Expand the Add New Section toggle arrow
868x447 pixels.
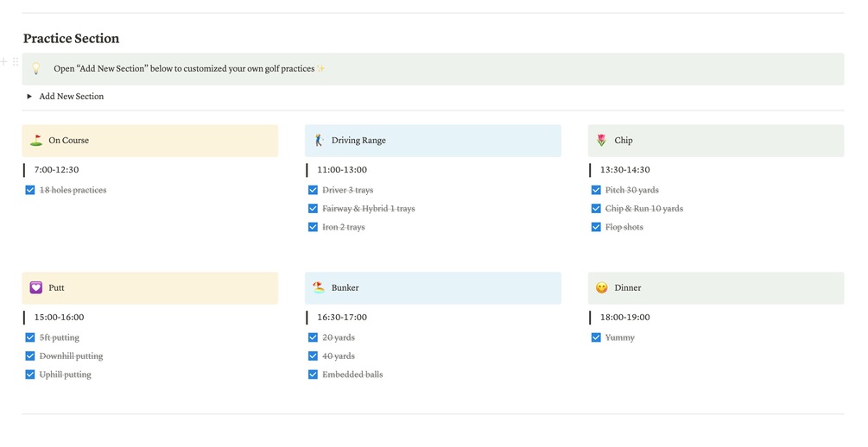[29, 97]
